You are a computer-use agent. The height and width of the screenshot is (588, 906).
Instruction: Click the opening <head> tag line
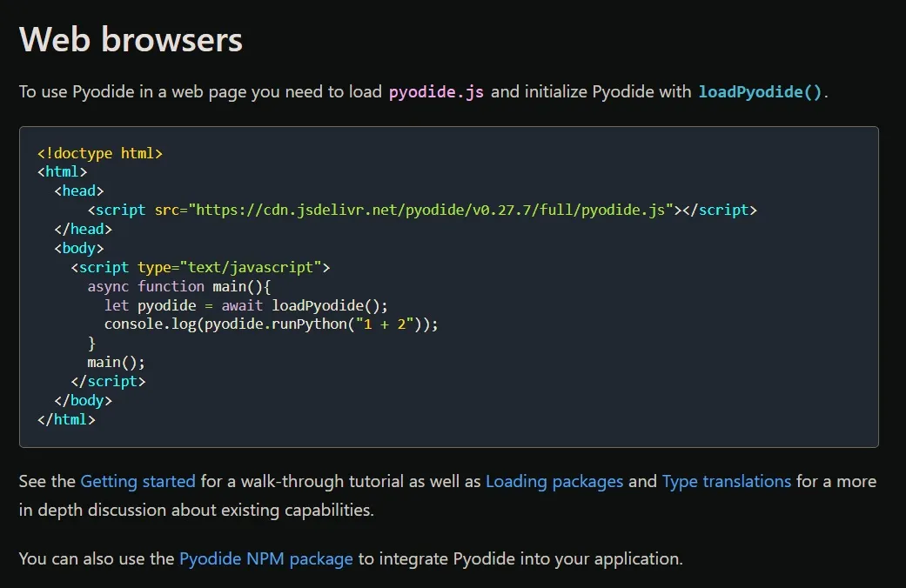79,190
